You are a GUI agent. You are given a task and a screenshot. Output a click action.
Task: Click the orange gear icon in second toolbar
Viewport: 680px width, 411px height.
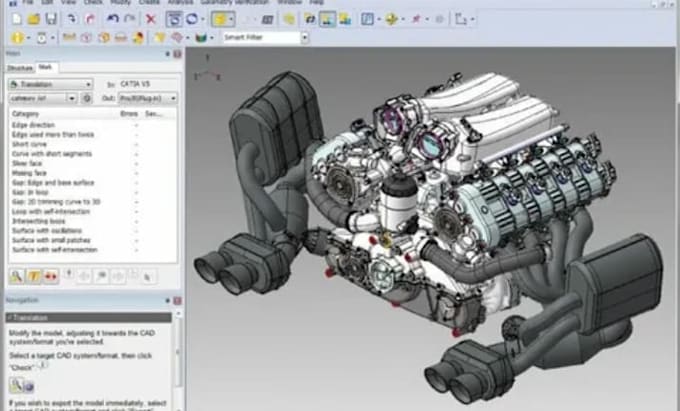click(104, 38)
